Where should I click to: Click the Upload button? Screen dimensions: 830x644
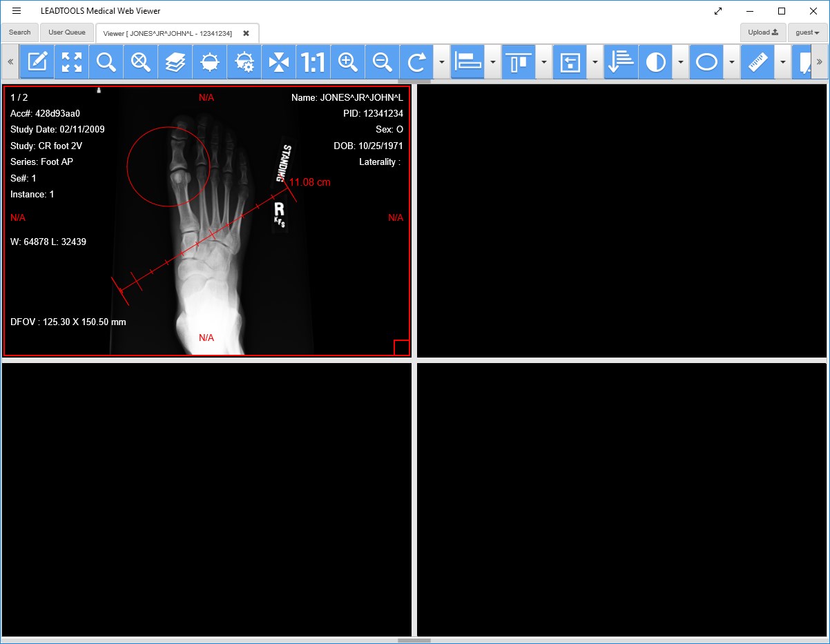click(x=762, y=32)
